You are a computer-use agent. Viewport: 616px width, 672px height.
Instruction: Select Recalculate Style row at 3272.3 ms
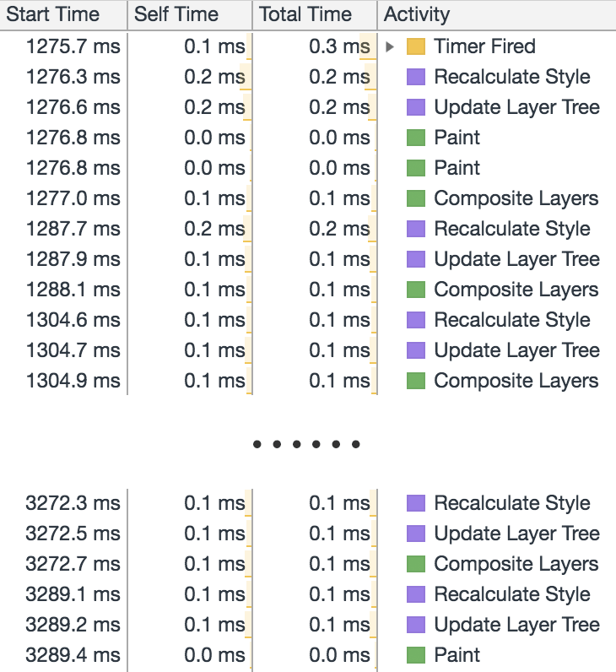point(511,503)
